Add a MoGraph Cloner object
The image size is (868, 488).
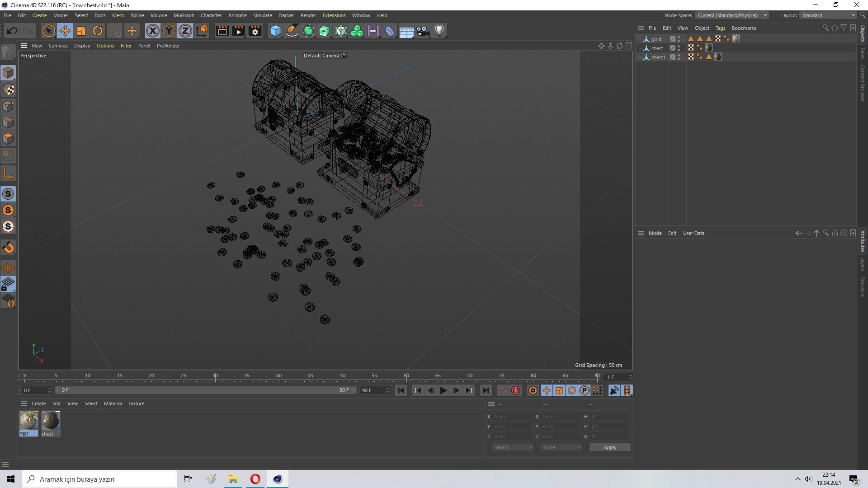(x=357, y=31)
